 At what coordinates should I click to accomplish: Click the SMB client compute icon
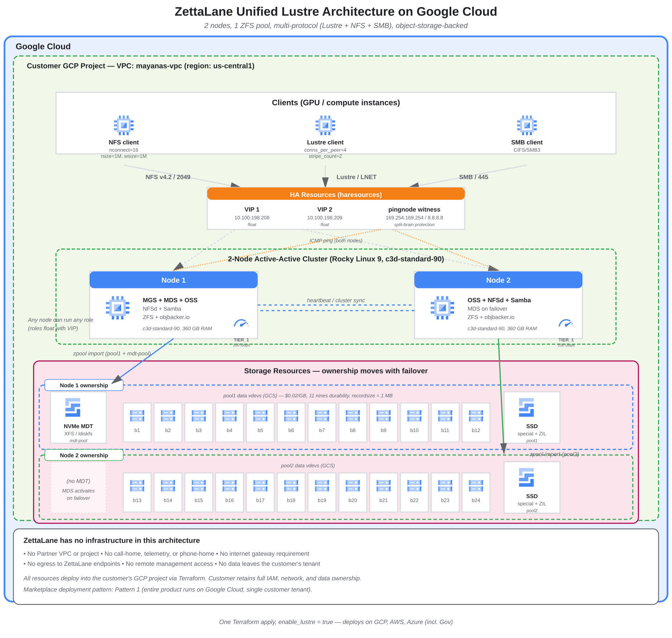[527, 125]
